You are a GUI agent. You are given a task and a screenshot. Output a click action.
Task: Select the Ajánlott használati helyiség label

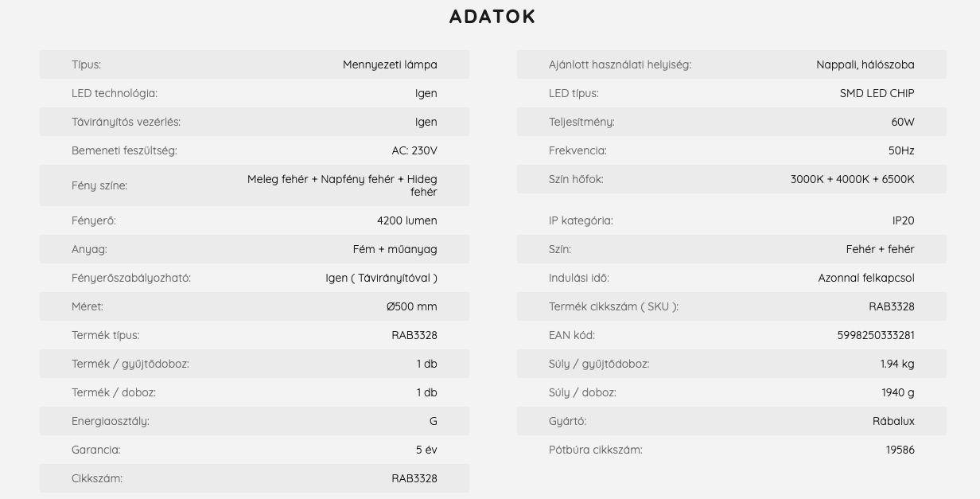[x=620, y=64]
